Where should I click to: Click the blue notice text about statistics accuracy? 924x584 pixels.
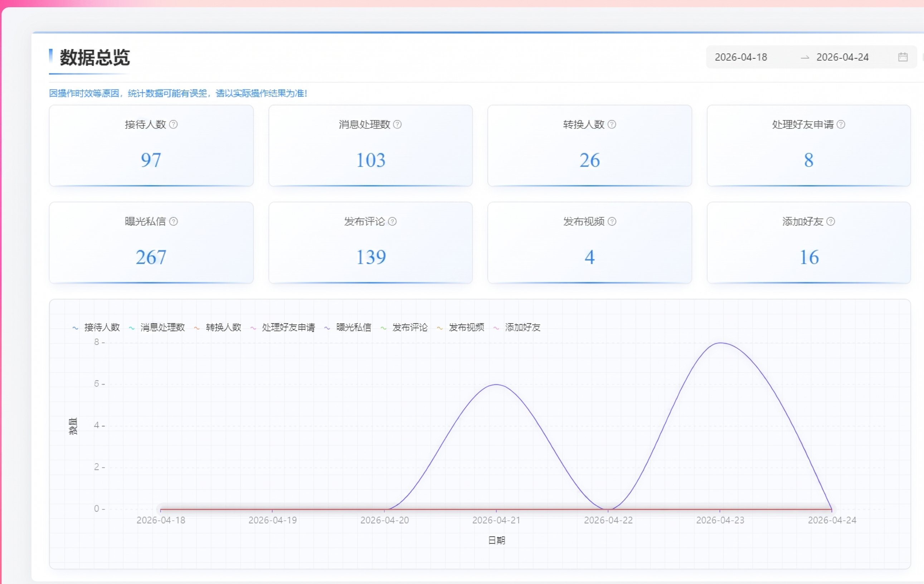[x=178, y=93]
